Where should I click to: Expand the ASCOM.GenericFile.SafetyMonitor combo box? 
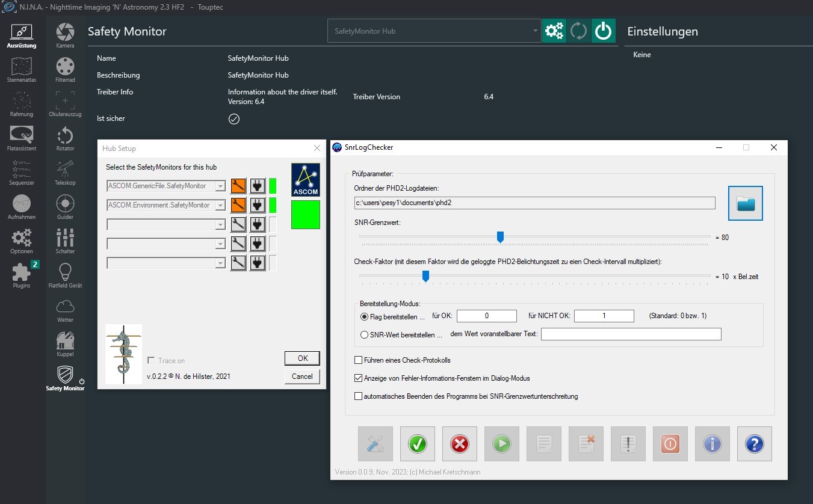220,186
